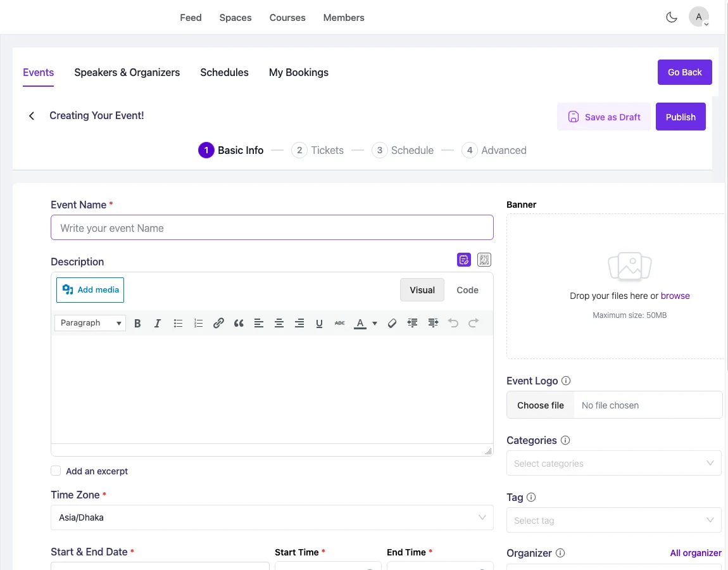Viewport: 728px width, 570px height.
Task: Open the Select tag dropdown
Action: pyautogui.click(x=614, y=521)
